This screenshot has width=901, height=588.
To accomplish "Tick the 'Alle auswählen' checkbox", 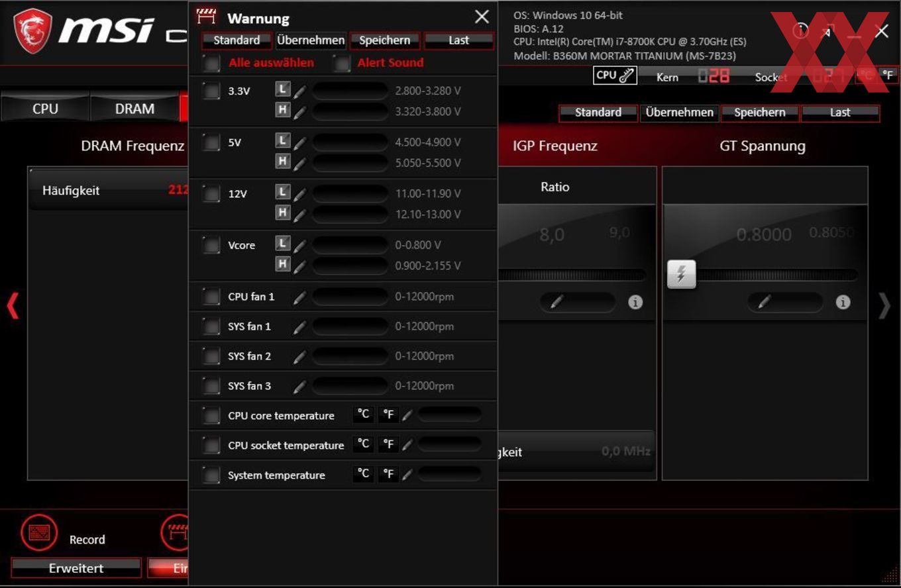I will (x=211, y=64).
